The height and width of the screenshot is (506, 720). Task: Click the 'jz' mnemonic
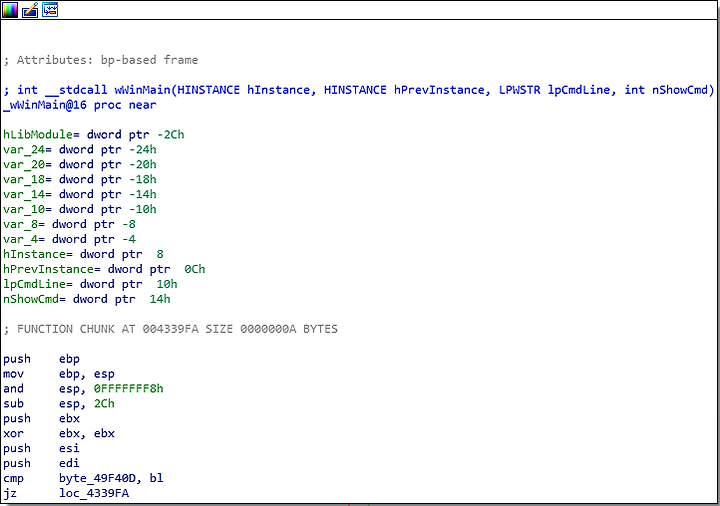click(x=10, y=494)
